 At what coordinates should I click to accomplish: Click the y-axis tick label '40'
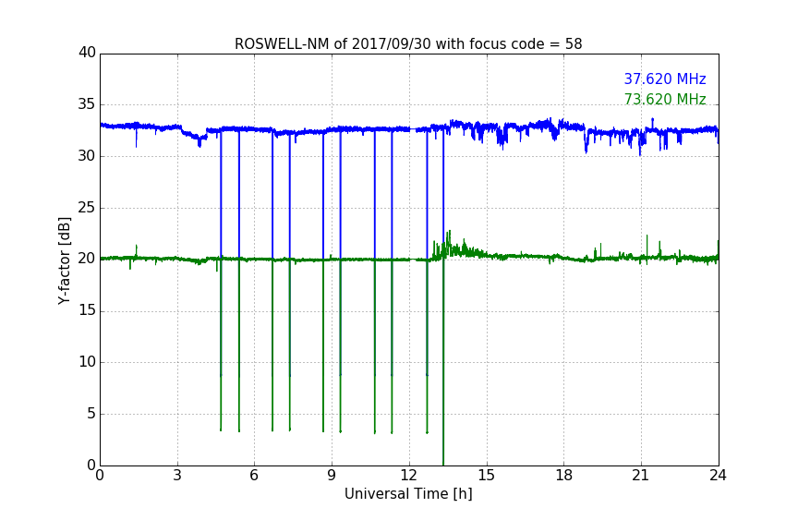[x=87, y=53]
